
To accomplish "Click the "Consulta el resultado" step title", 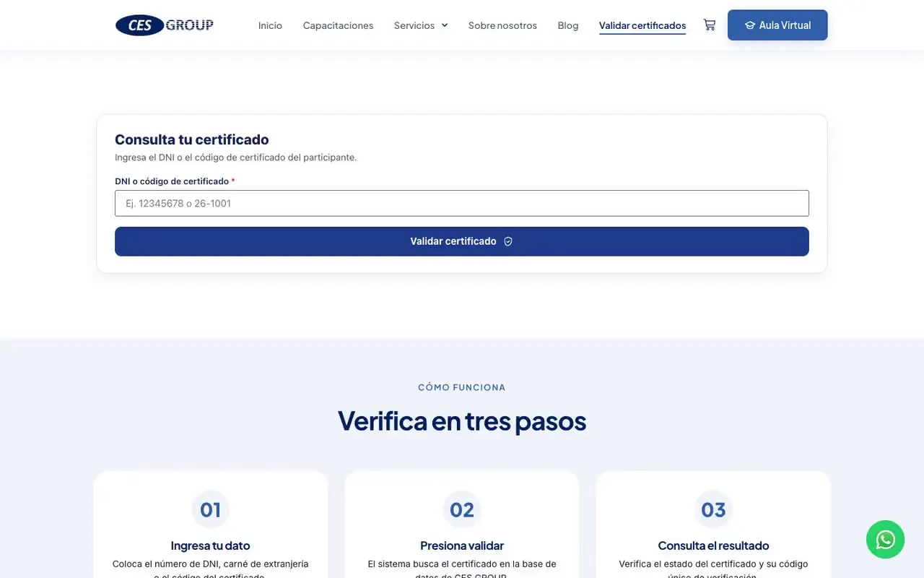I will click(x=713, y=545).
